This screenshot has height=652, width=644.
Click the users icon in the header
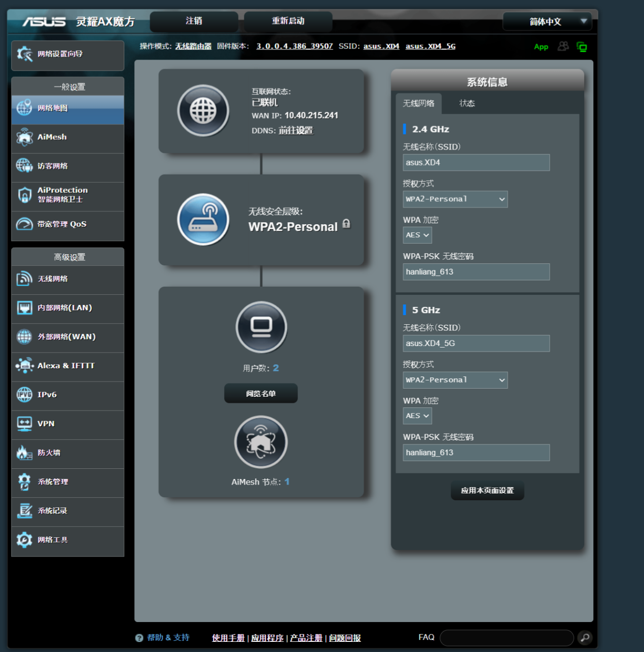coord(563,47)
